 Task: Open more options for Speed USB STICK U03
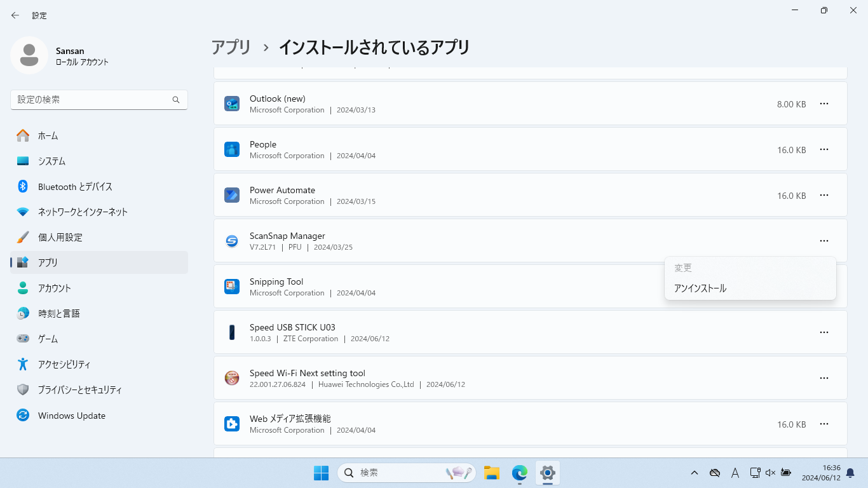tap(824, 332)
